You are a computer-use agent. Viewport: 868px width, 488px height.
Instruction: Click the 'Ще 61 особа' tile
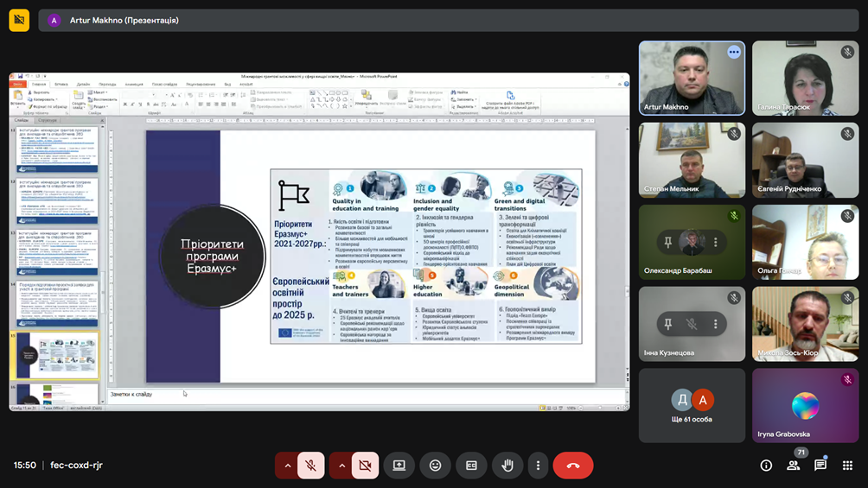pos(692,406)
